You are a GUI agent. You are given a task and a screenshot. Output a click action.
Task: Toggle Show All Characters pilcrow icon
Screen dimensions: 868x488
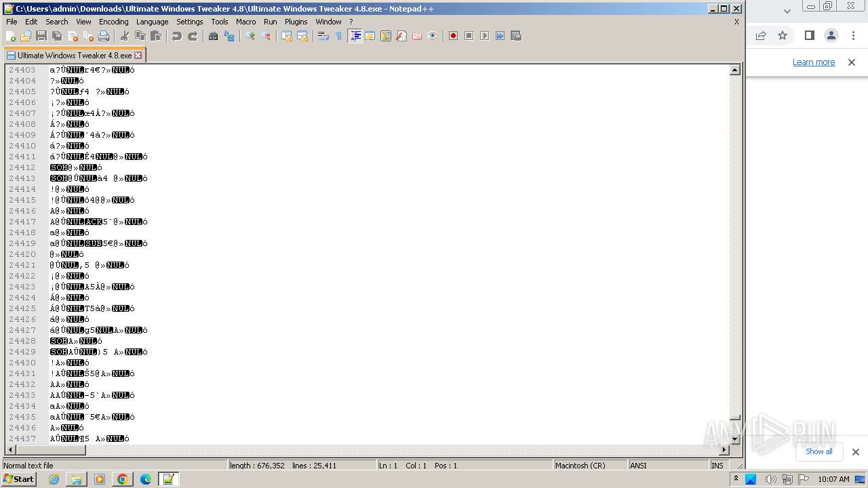pos(339,36)
